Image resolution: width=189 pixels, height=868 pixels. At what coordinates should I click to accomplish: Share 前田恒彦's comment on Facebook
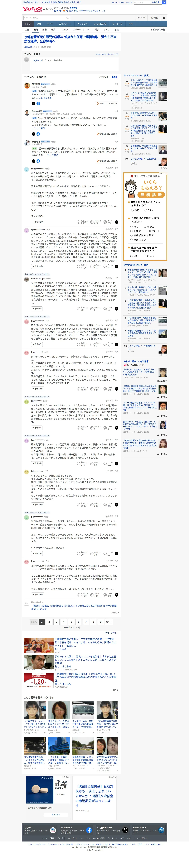38,104
